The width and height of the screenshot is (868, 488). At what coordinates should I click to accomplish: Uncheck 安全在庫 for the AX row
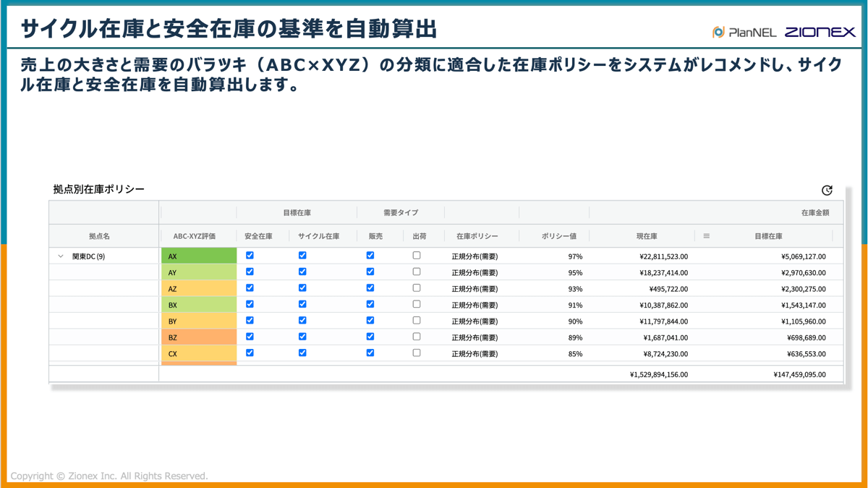pos(250,255)
